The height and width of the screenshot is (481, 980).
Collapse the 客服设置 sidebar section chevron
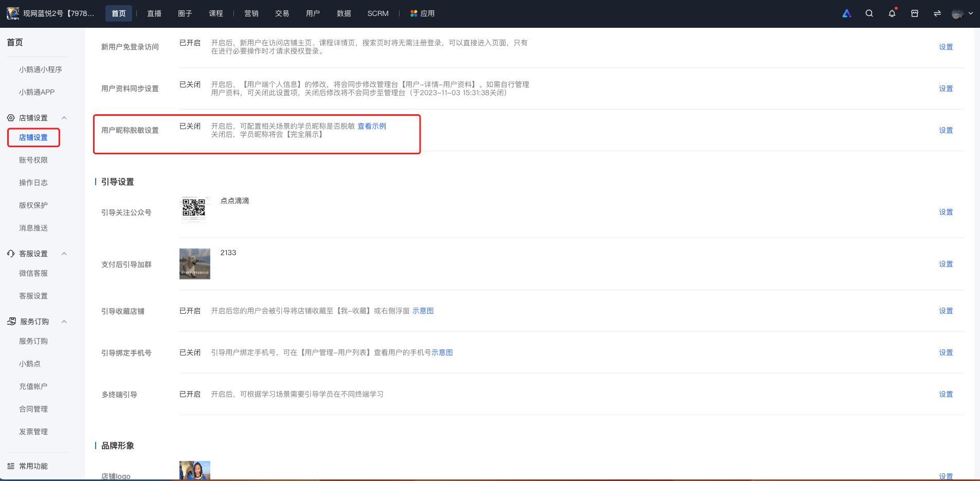pos(64,254)
